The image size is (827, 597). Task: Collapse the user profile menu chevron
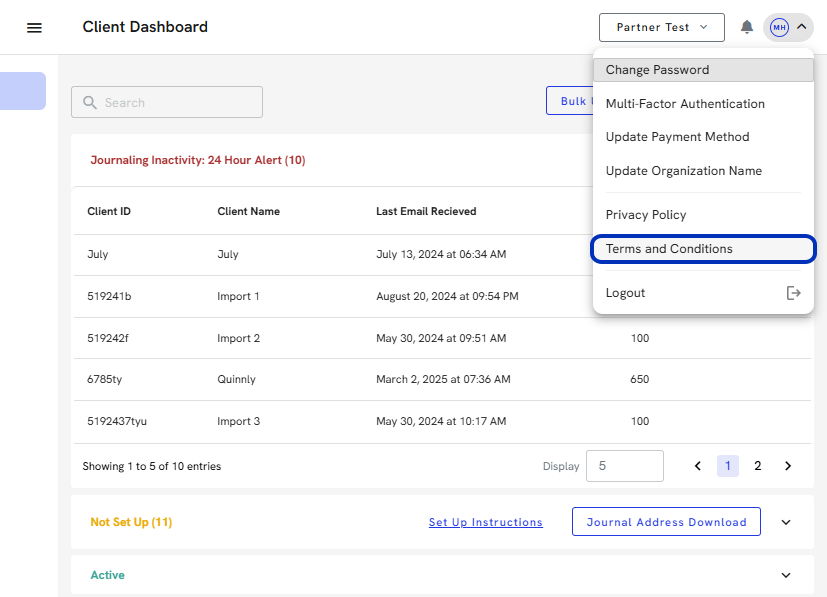click(801, 27)
